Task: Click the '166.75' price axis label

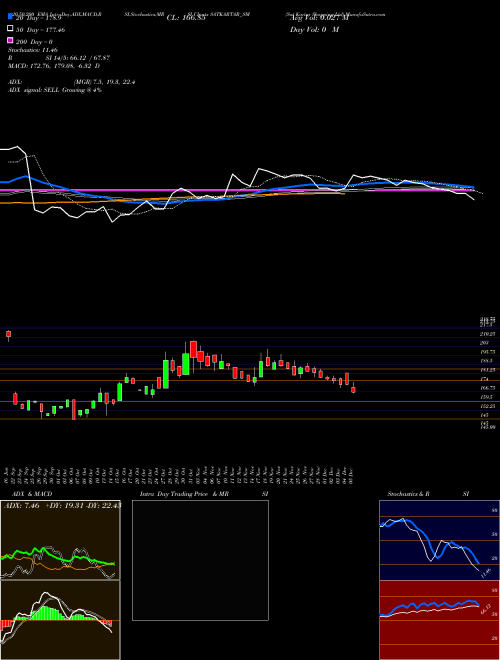Action: point(488,388)
